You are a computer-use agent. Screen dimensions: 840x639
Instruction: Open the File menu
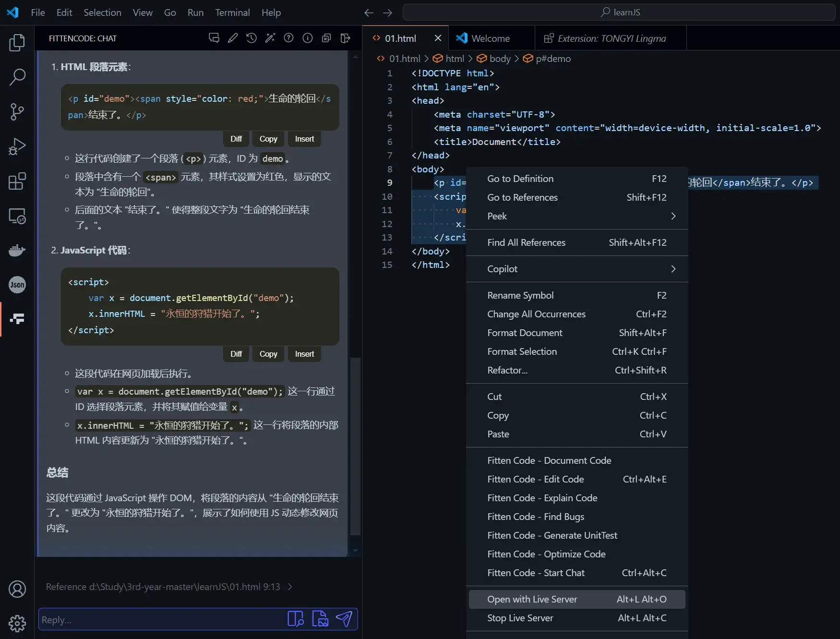38,12
